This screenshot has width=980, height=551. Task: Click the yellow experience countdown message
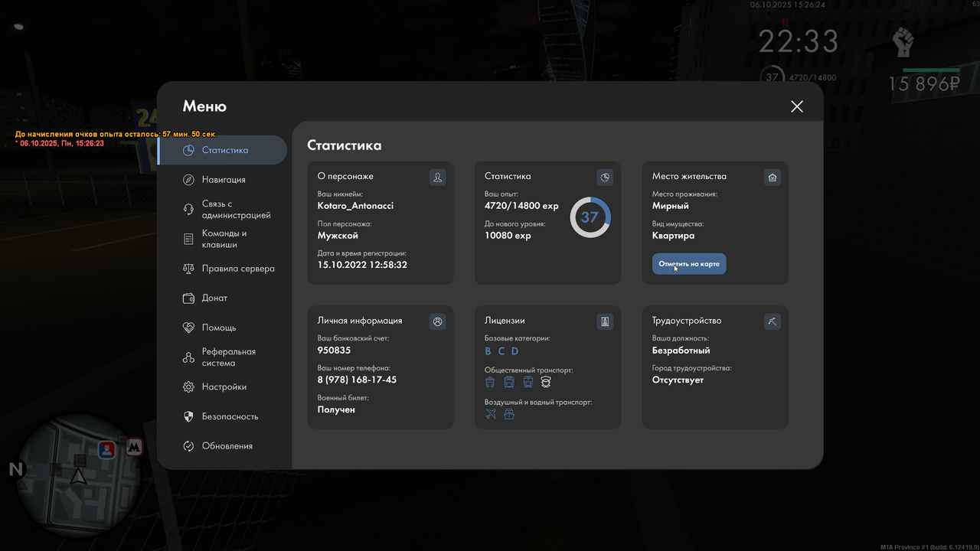[116, 134]
